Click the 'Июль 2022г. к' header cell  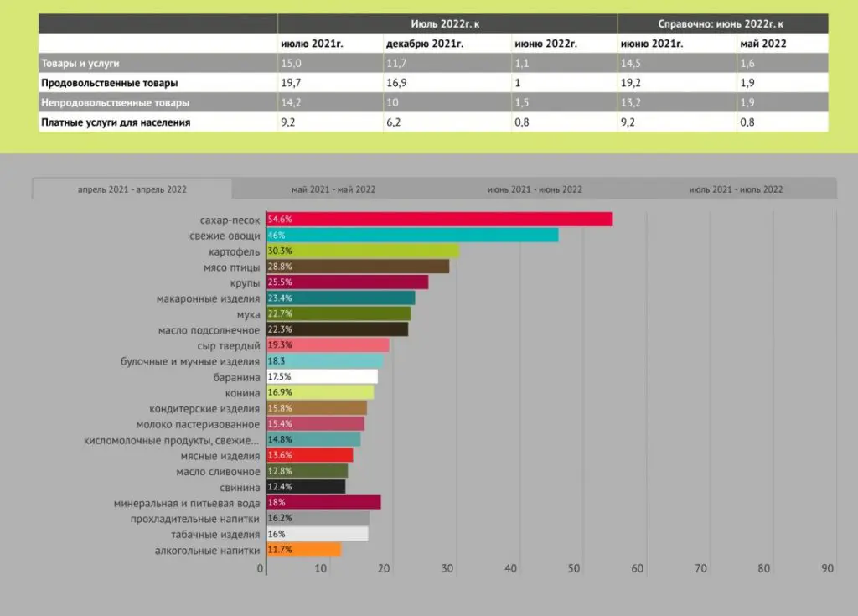[447, 23]
